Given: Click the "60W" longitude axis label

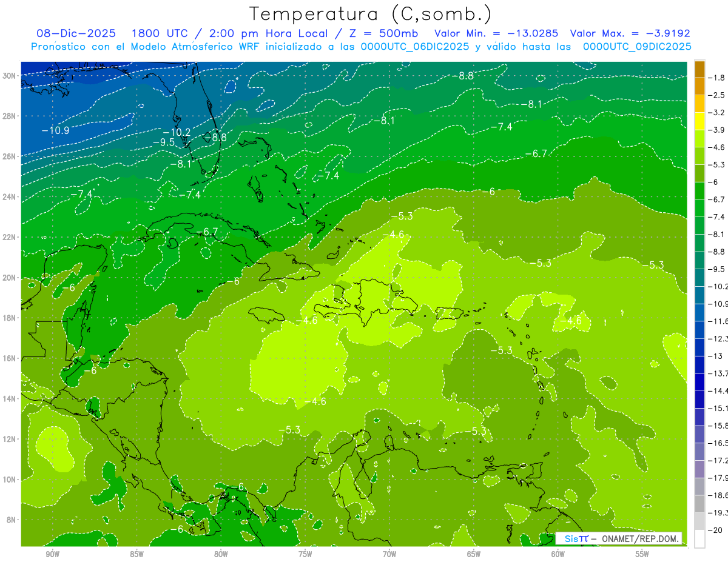Looking at the screenshot, I should (x=558, y=554).
